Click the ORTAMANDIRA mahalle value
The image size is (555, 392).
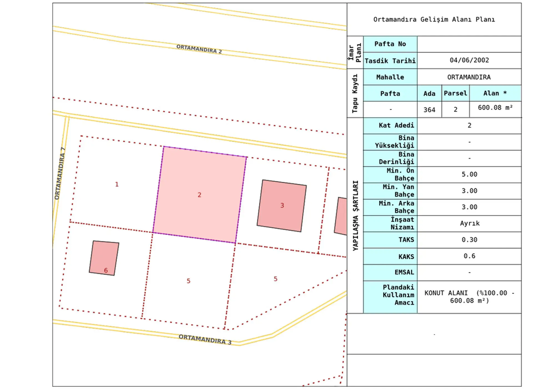[x=469, y=77]
